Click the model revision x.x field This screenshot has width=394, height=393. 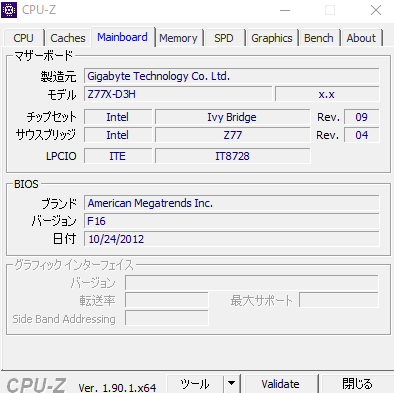[x=327, y=94]
